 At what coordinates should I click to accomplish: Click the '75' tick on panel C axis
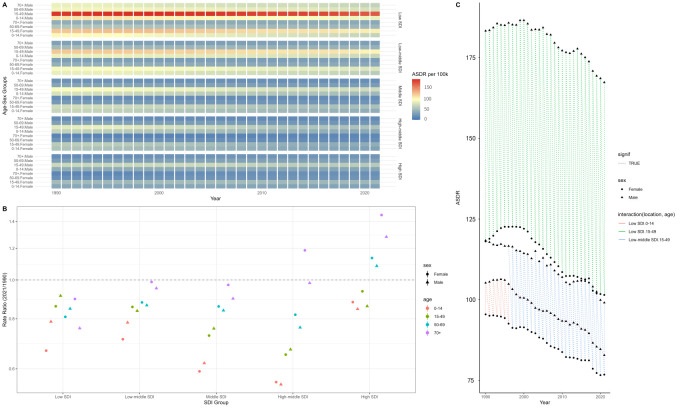[473, 380]
